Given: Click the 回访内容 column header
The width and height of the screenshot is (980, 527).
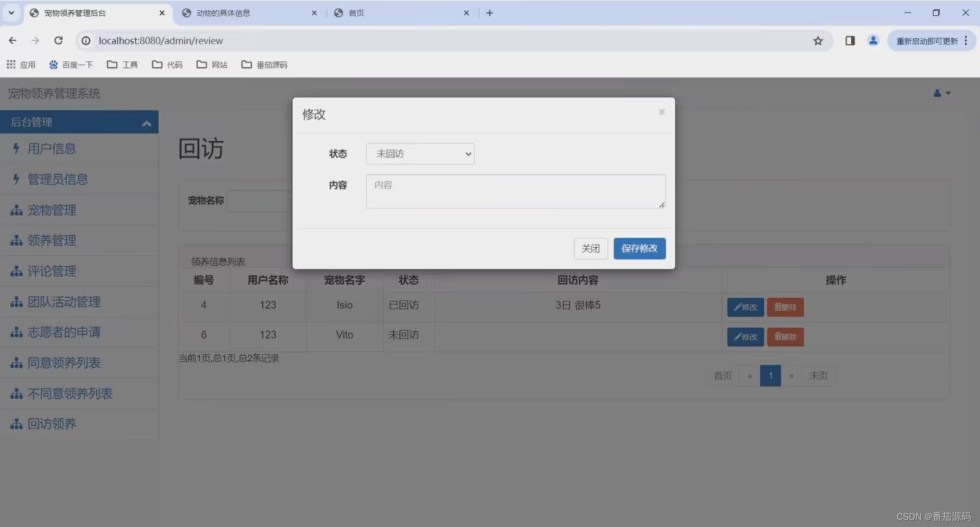Looking at the screenshot, I should pyautogui.click(x=577, y=280).
